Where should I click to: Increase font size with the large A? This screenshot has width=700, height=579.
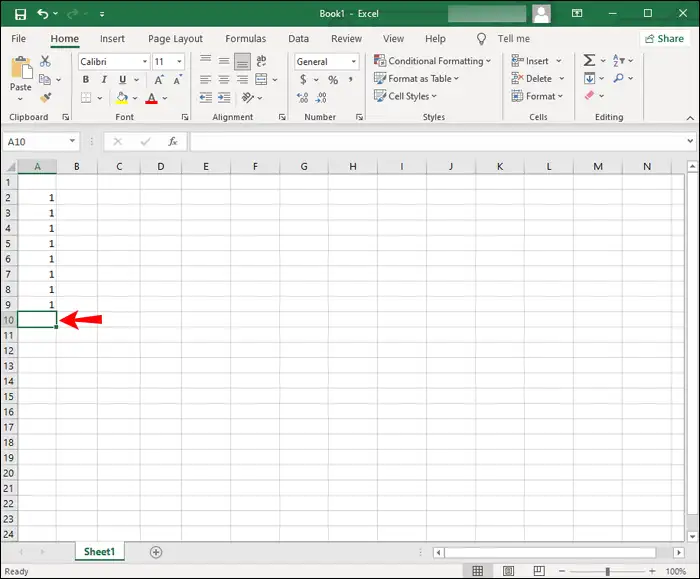159,80
